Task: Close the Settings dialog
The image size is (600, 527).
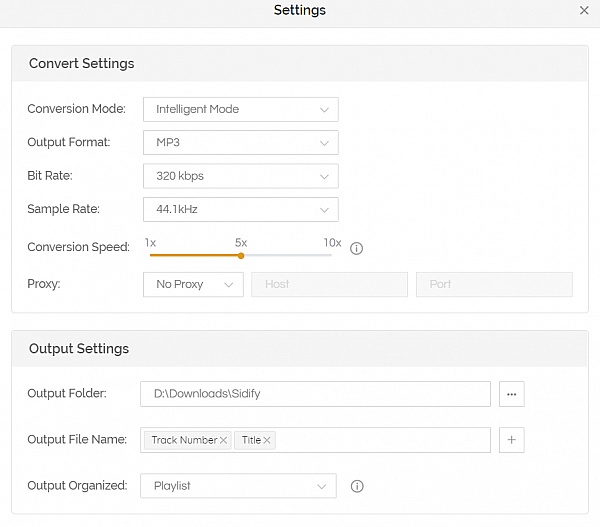Action: [584, 10]
